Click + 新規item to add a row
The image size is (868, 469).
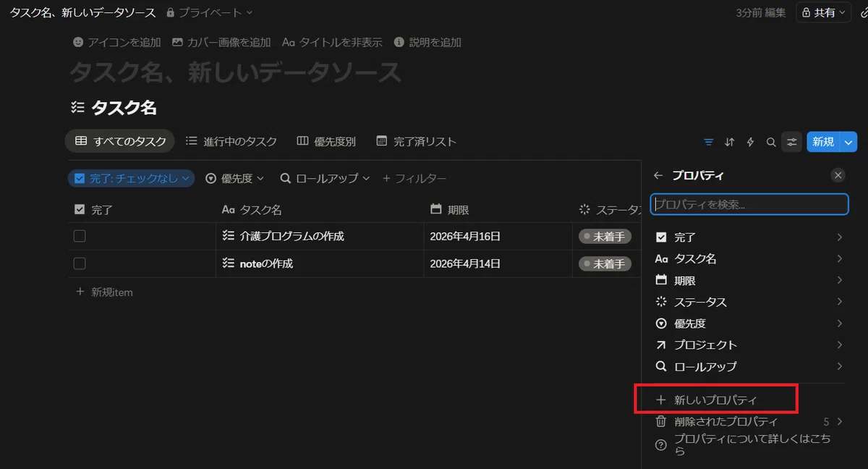104,292
